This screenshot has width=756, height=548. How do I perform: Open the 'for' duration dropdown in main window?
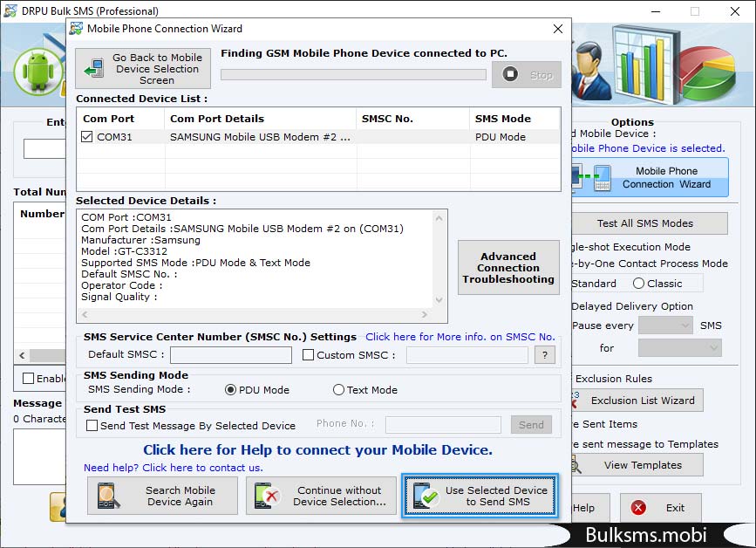(x=680, y=348)
